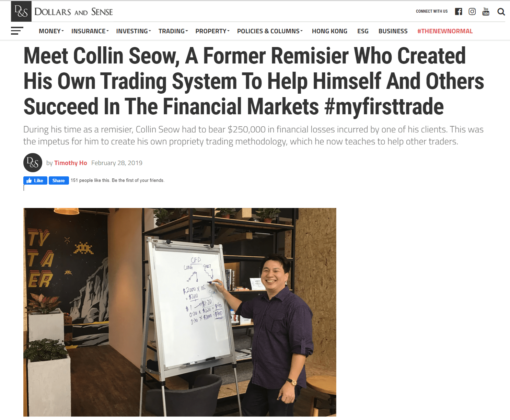Expand the Money dropdown menu
510x420 pixels.
click(x=51, y=31)
